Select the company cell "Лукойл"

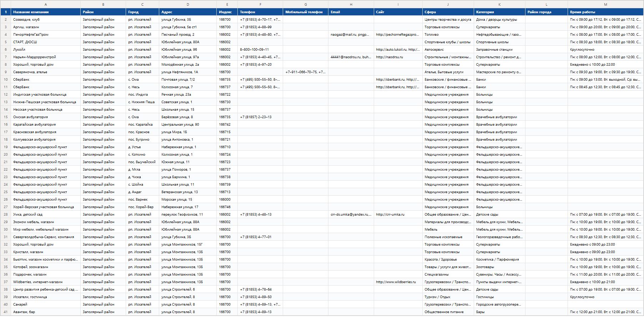(46, 50)
